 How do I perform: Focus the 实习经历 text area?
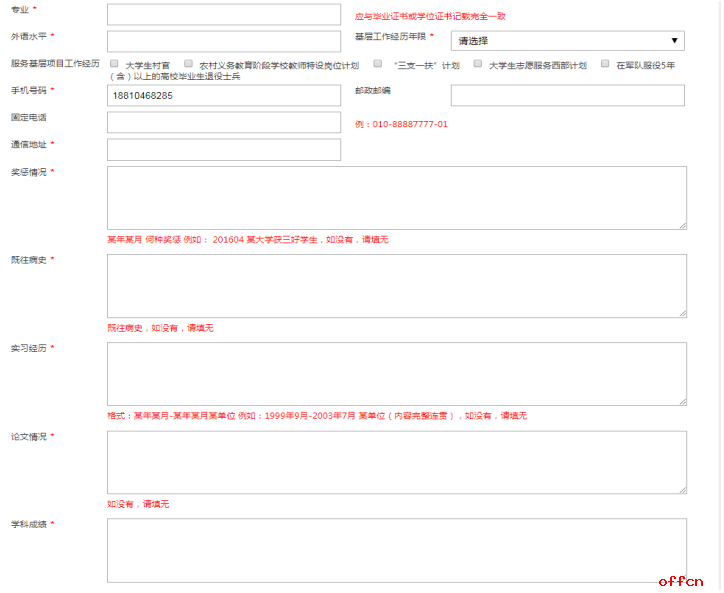pos(396,374)
